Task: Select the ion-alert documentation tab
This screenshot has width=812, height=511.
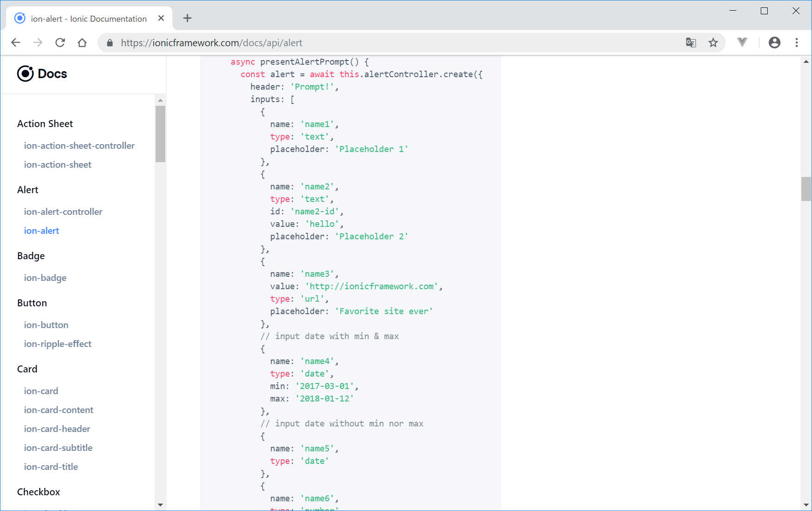Action: tap(89, 18)
